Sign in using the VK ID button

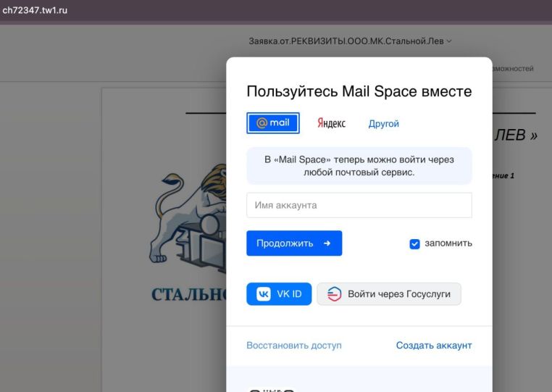pos(279,294)
